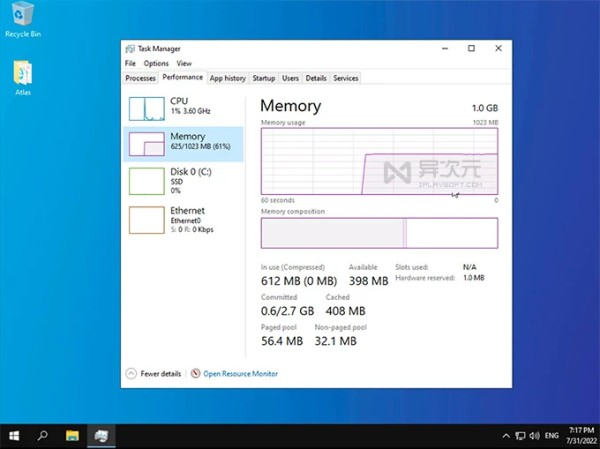Image resolution: width=600 pixels, height=449 pixels.
Task: Minimize the Task Manager window
Action: click(x=445, y=48)
